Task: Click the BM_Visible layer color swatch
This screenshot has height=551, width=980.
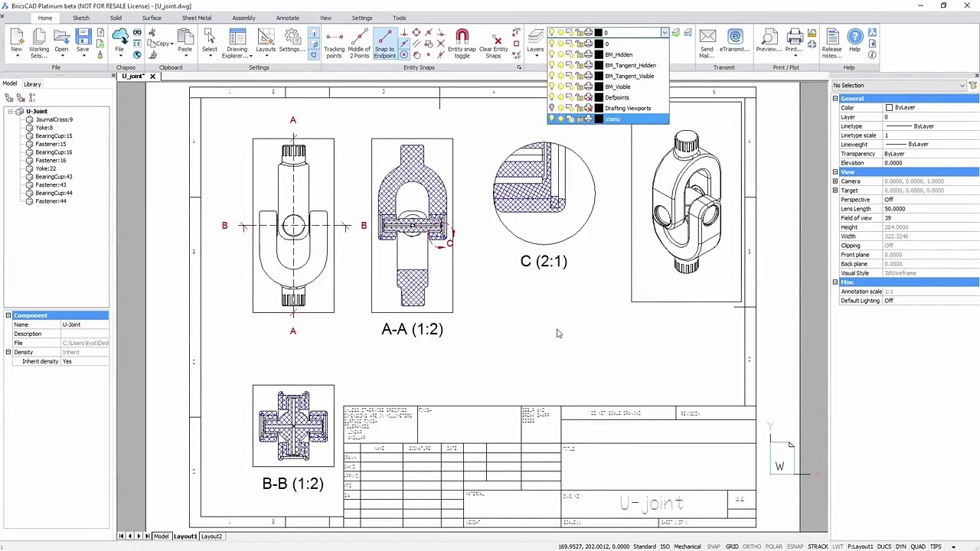Action: [599, 86]
